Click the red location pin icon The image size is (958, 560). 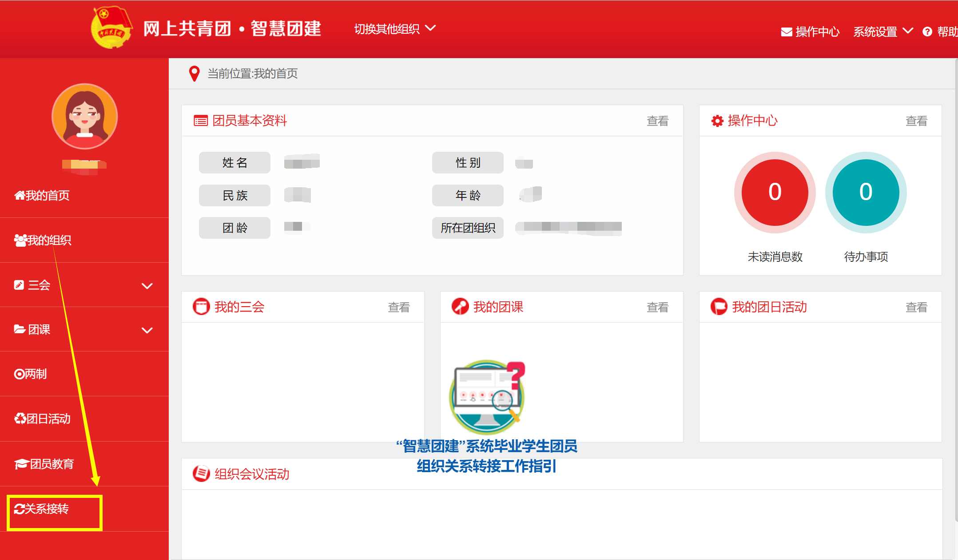(x=194, y=74)
